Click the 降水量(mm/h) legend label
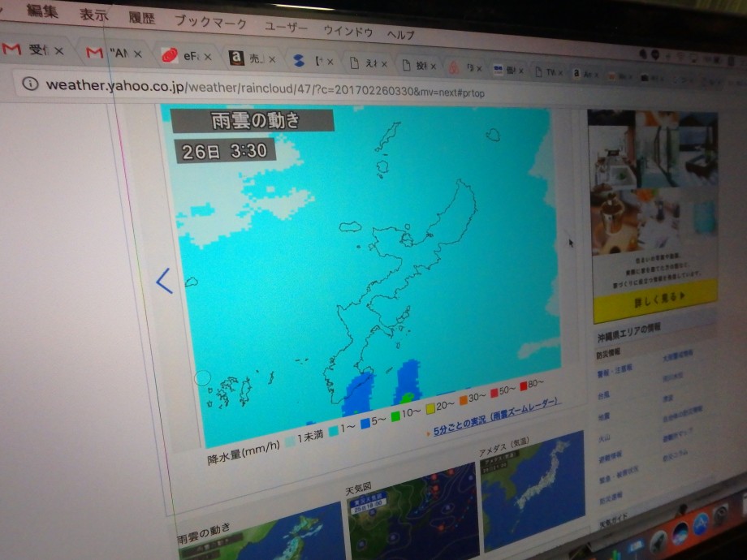The image size is (747, 560). (244, 452)
